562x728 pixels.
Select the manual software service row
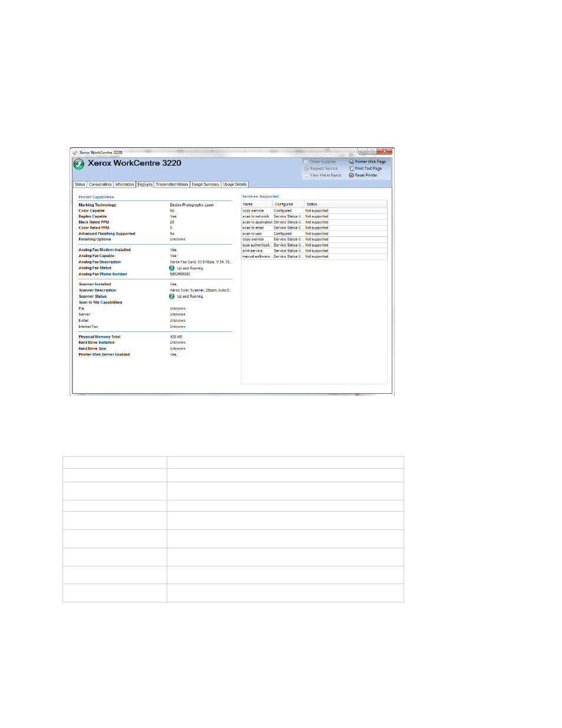pos(314,256)
